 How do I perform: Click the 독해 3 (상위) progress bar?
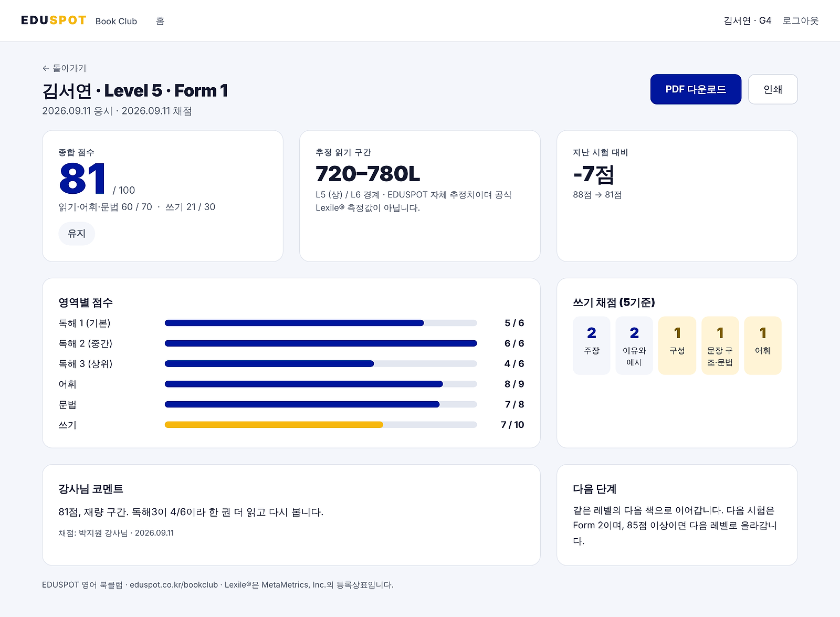point(321,364)
